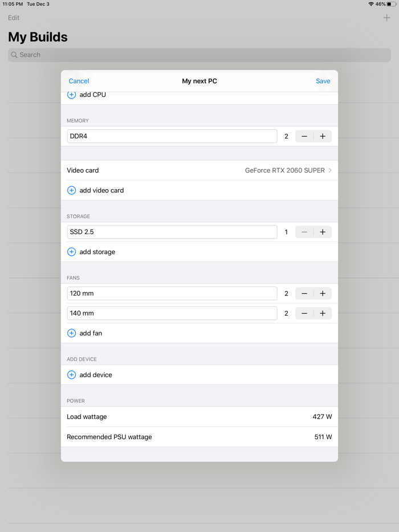Tap the add video card plus icon

(x=71, y=190)
